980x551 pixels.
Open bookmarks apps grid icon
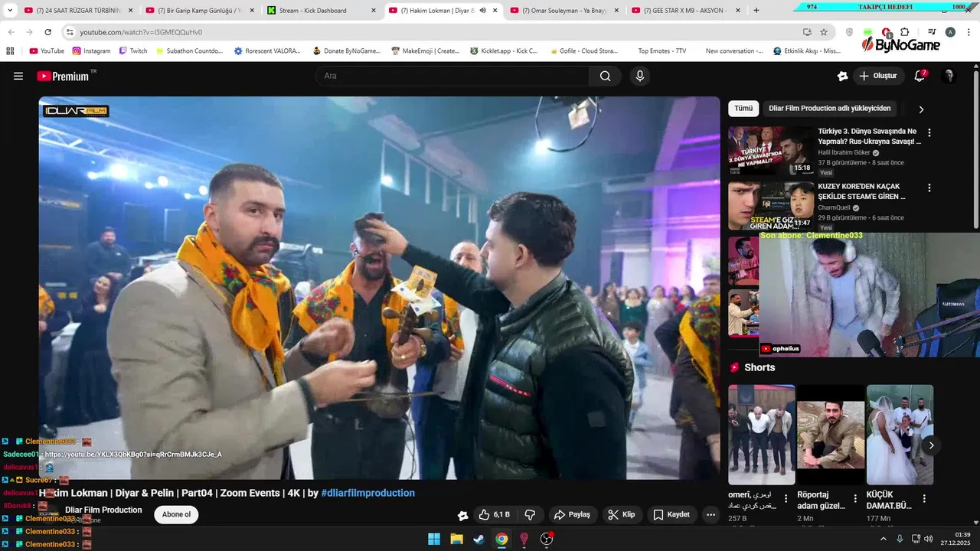tap(10, 51)
